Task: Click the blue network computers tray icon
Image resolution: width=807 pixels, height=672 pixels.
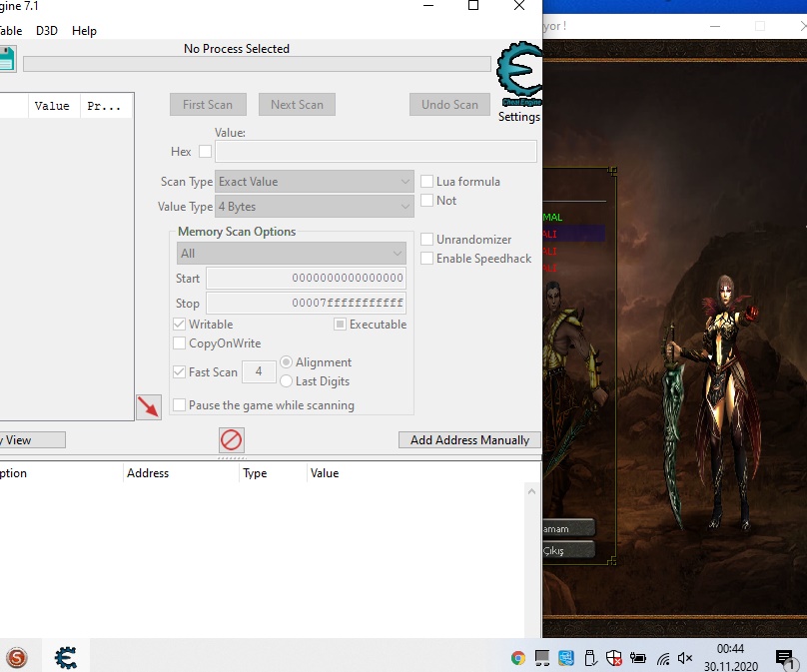Action: click(565, 658)
